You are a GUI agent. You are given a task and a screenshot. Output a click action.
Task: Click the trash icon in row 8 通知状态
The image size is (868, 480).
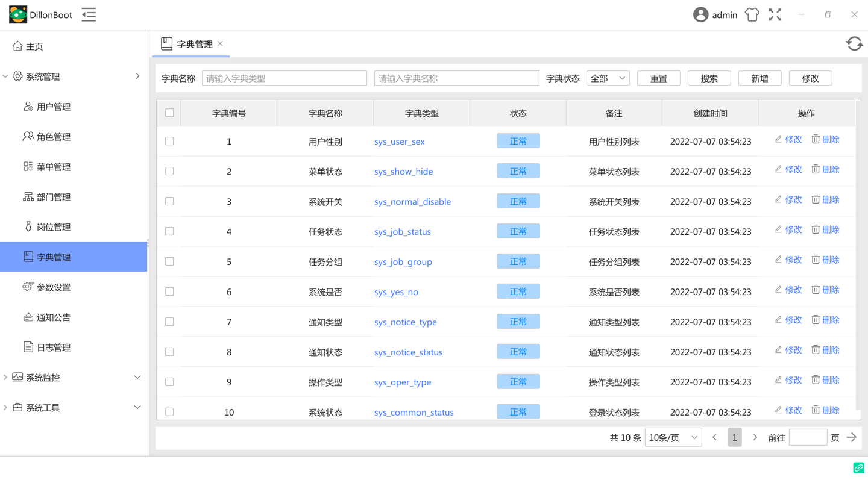[816, 350]
